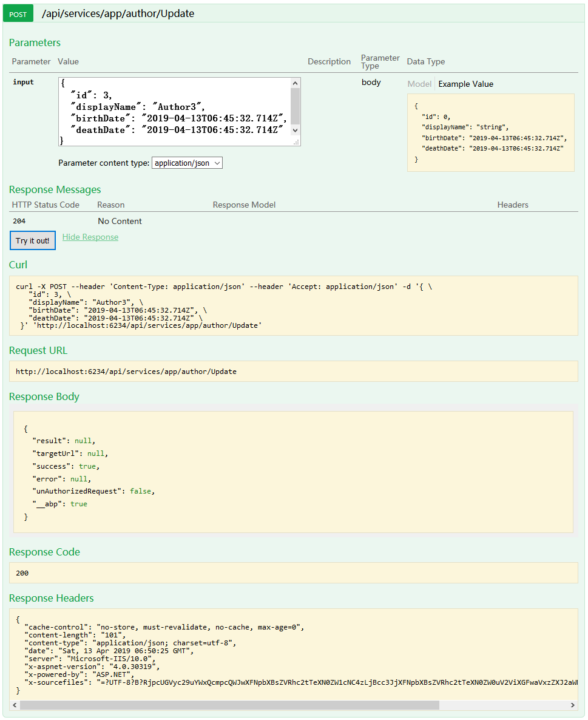Click the Curl command block

click(x=293, y=306)
